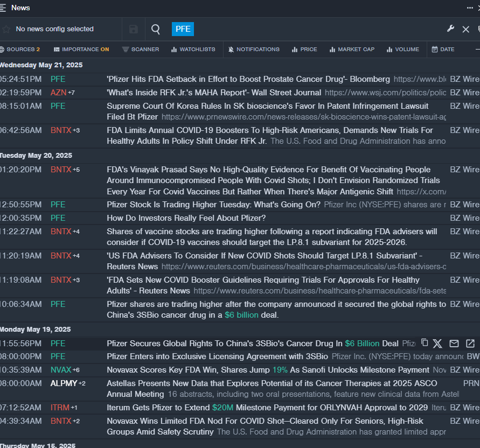480x448 pixels.
Task: Open Pfizer shares trading higher 3SBio story
Action: 276,310
